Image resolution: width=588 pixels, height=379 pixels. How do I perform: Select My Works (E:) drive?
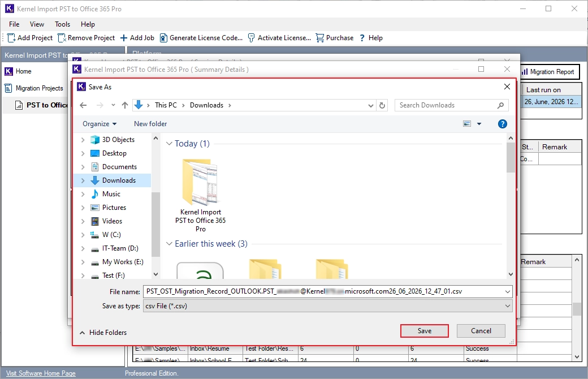coord(123,262)
